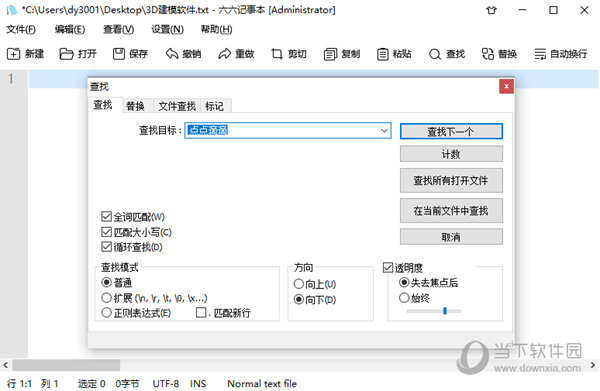600x391 pixels.
Task: Click the 选定 0 status entry
Action: tap(92, 383)
